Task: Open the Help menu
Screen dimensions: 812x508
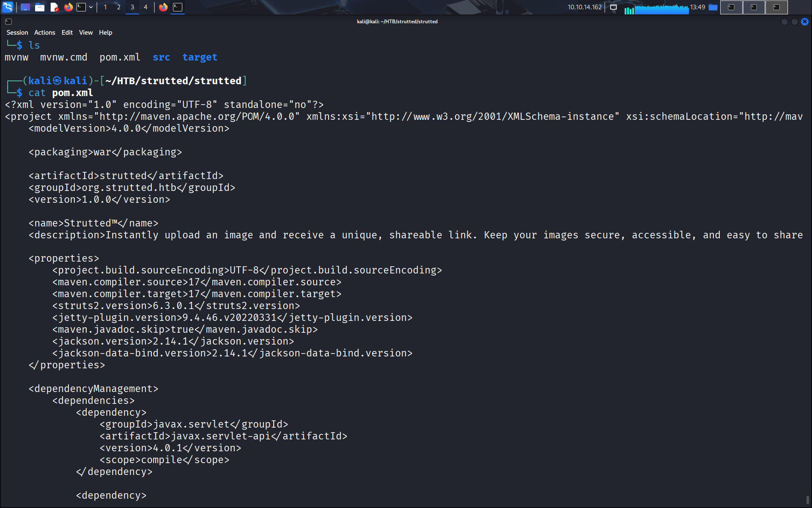Action: pyautogui.click(x=105, y=33)
